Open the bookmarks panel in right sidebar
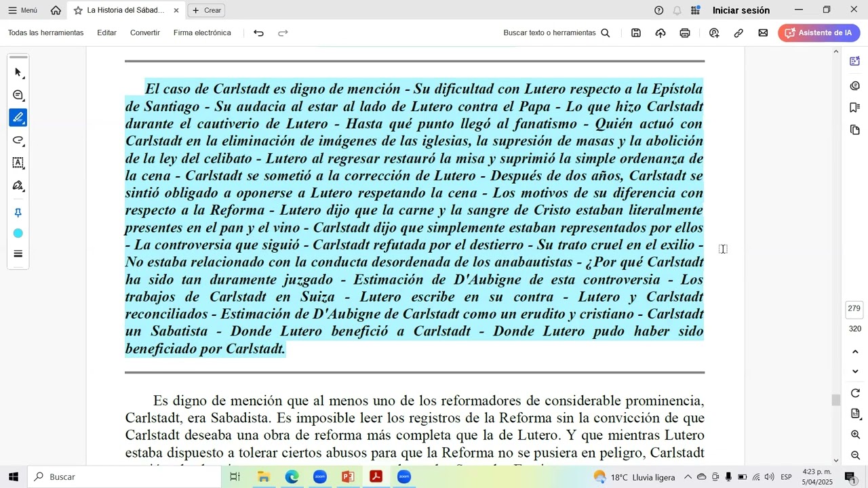 tap(855, 108)
